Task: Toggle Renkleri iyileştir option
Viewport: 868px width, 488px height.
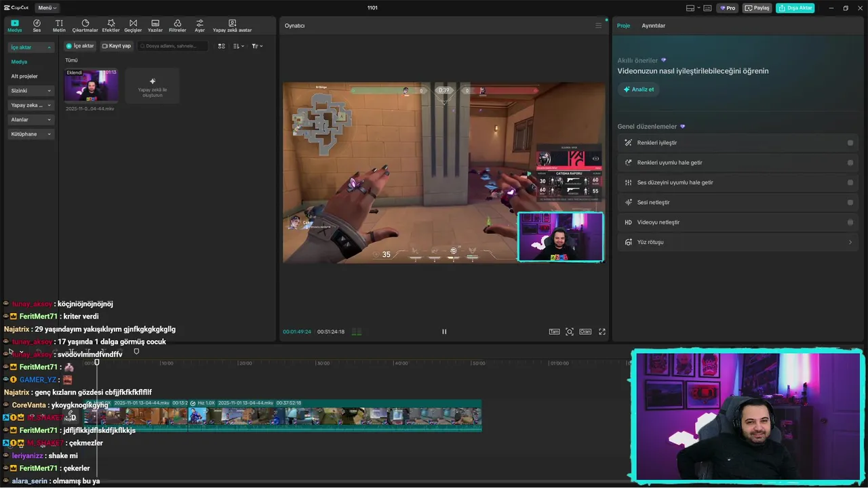Action: pos(850,143)
